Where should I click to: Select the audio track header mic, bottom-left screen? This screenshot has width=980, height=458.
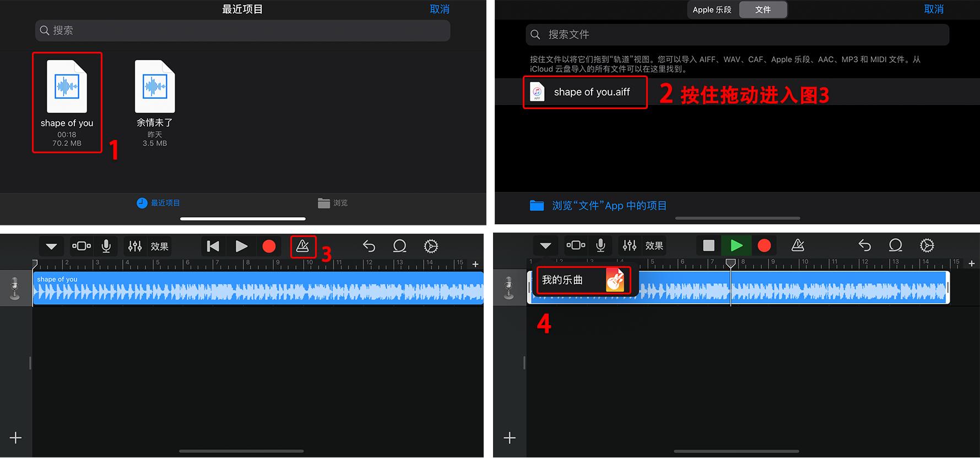coord(15,288)
